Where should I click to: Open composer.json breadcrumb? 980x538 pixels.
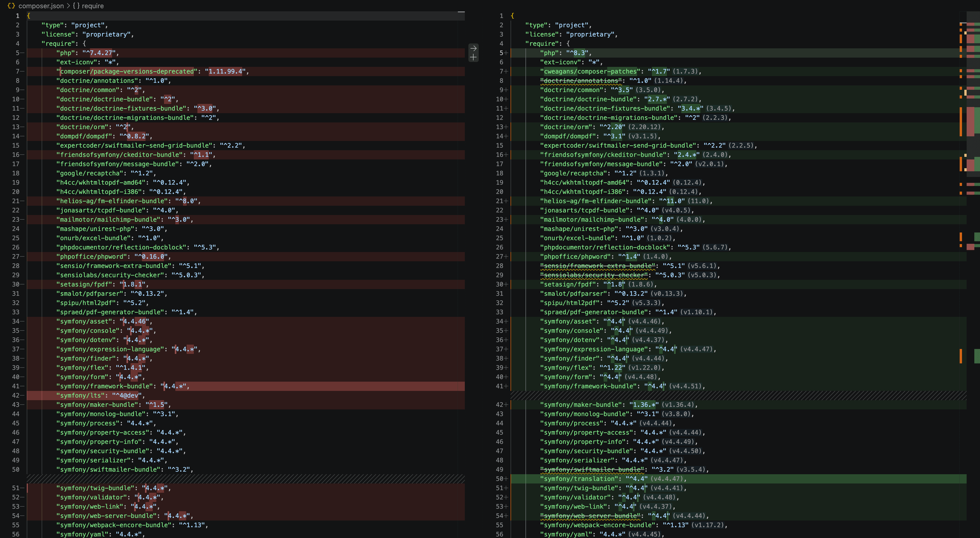[41, 6]
